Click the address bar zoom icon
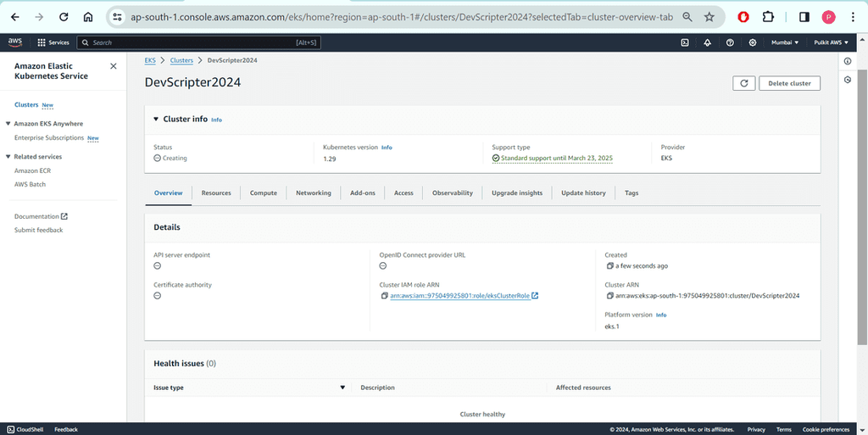The image size is (868, 435). point(687,17)
